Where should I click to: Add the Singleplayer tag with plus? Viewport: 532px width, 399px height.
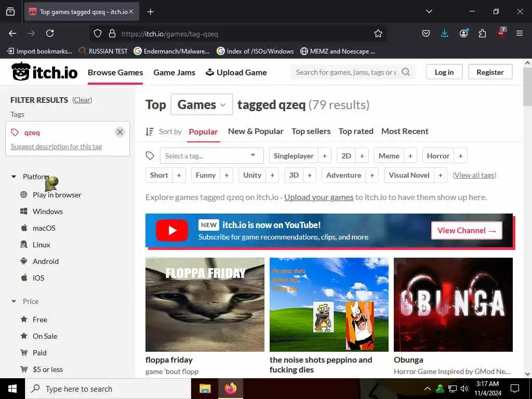pos(325,156)
